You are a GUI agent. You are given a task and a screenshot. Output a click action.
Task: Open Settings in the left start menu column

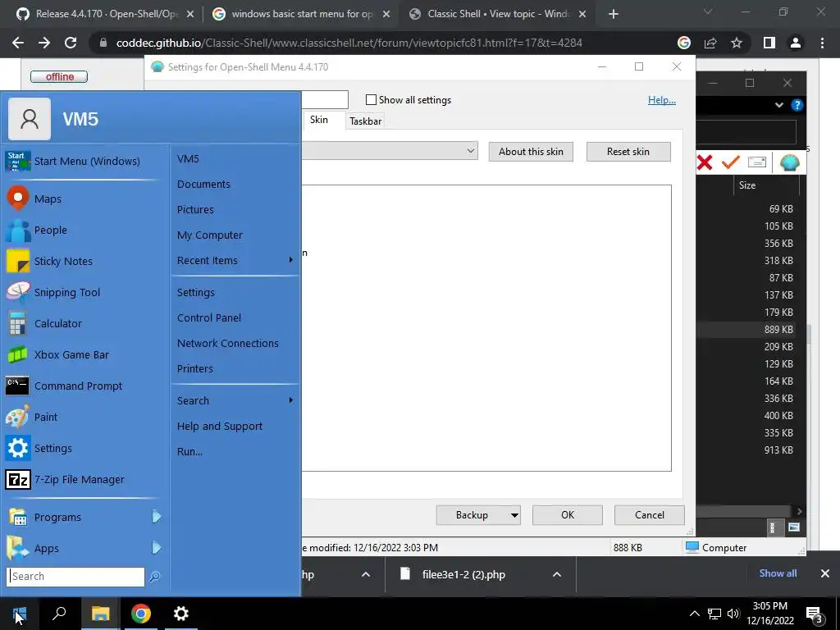pyautogui.click(x=84, y=448)
